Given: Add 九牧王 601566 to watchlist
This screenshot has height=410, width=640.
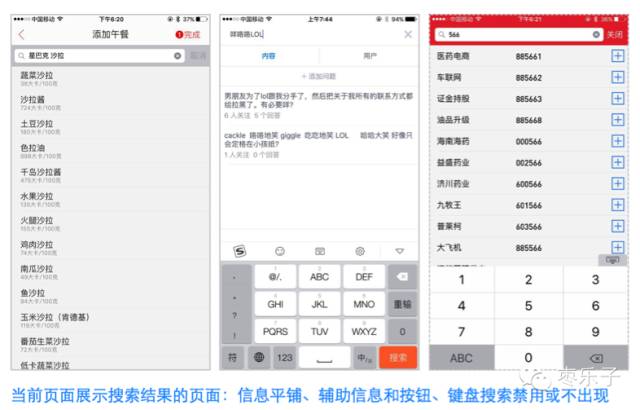Looking at the screenshot, I should [618, 205].
